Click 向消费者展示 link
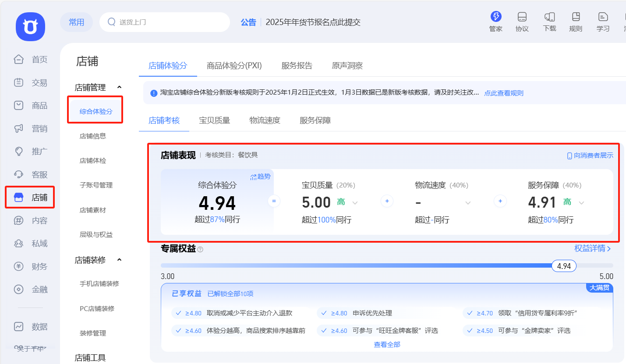This screenshot has height=364, width=626. [x=590, y=155]
